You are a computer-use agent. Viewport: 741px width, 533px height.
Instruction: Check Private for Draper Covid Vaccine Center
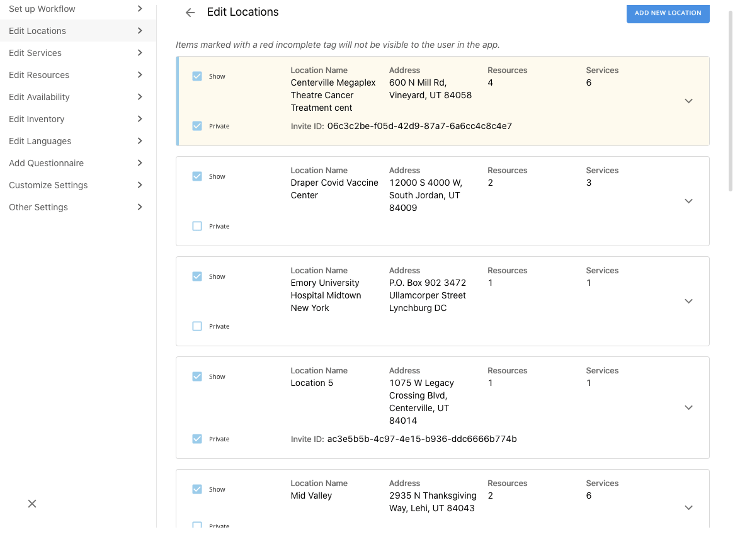[197, 226]
